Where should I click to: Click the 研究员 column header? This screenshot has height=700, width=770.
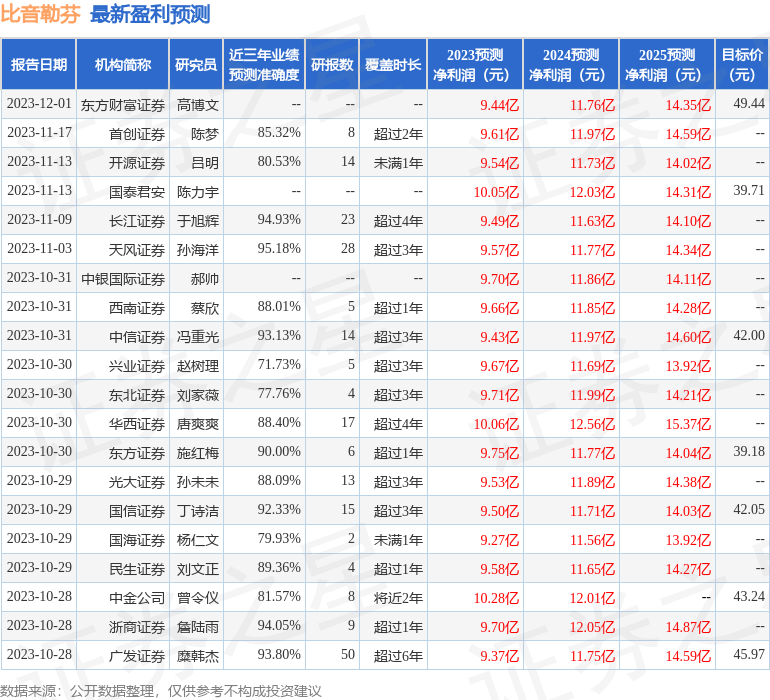coord(196,64)
